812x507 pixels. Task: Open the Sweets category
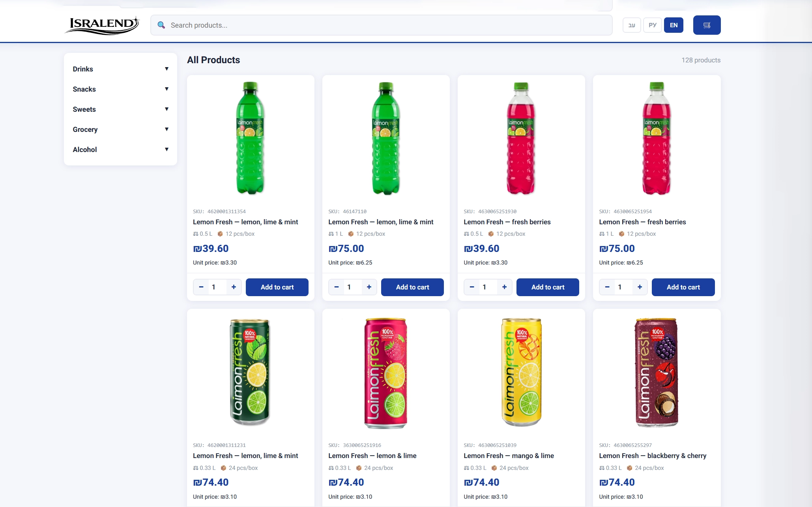click(x=120, y=109)
